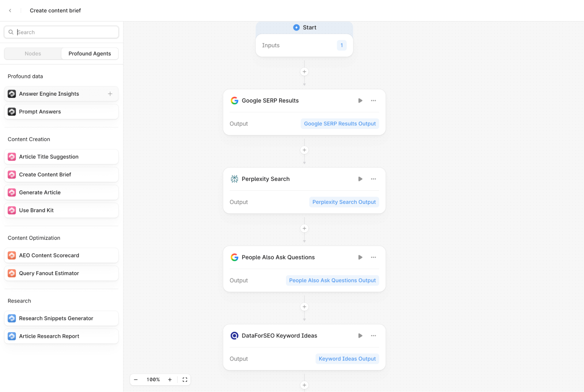Select AEO Content Scorecard agent
Viewport: 584px width, 392px height.
tap(61, 255)
